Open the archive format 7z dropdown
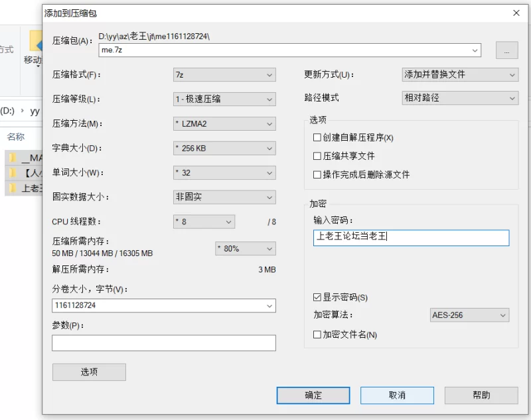This screenshot has height=420, width=531. click(x=224, y=75)
